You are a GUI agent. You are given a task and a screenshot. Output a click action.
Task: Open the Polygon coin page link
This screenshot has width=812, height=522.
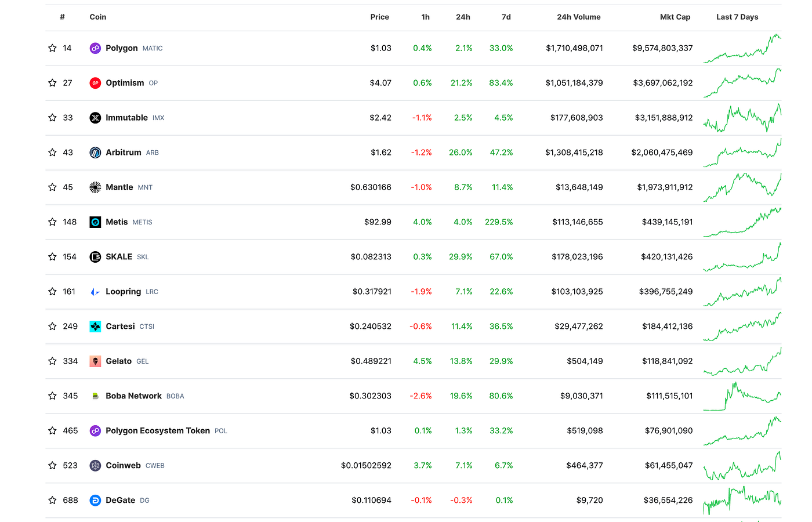click(122, 48)
